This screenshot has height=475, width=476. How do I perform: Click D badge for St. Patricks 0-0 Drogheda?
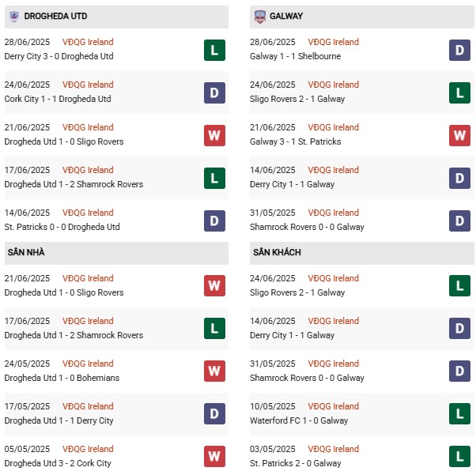214,221
